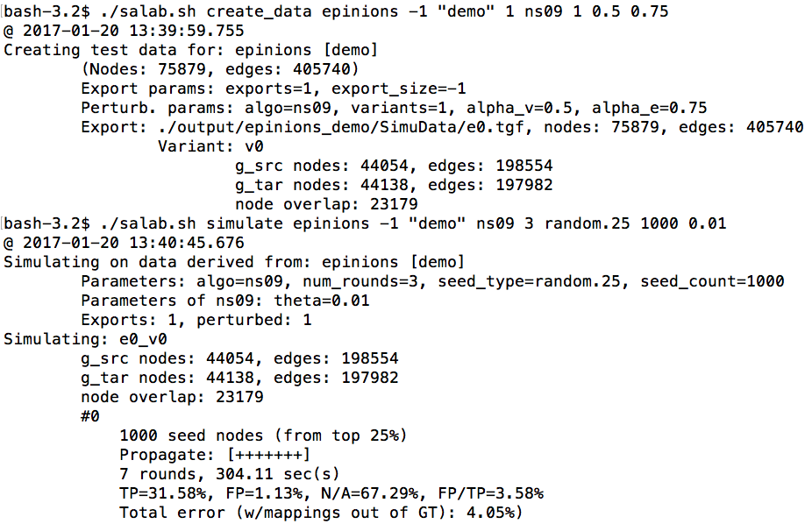812x524 pixels.
Task: Click the "Variant: v0" text
Action: coord(210,146)
